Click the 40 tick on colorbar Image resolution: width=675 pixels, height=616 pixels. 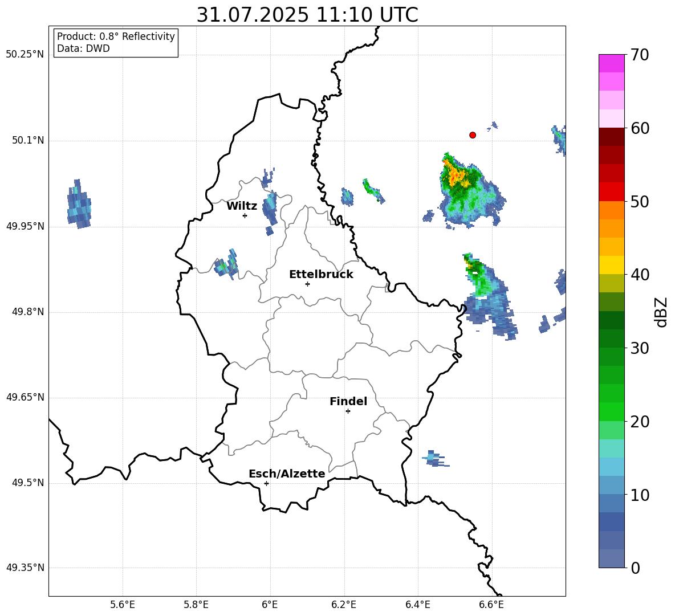[x=640, y=275]
